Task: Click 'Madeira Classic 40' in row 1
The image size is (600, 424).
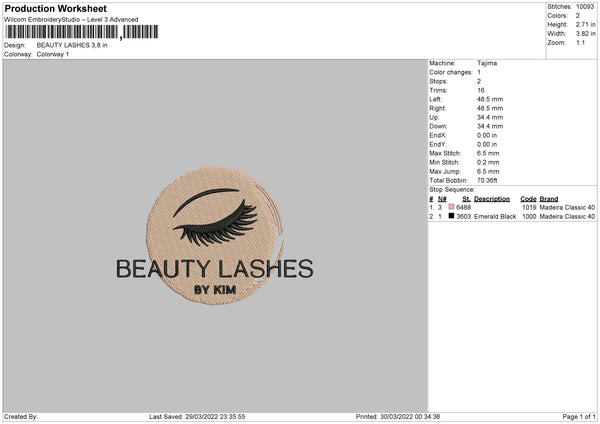Action: pyautogui.click(x=567, y=207)
